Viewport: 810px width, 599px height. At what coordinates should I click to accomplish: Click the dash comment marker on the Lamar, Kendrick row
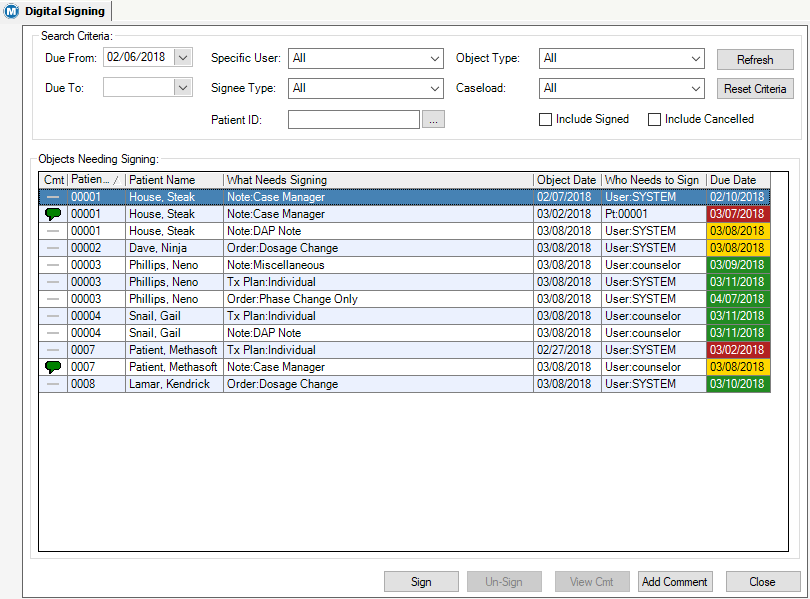53,384
